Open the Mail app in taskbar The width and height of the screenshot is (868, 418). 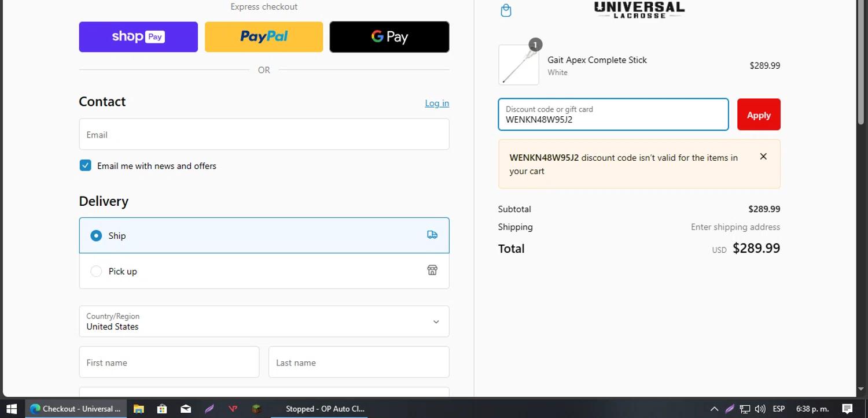click(x=186, y=409)
